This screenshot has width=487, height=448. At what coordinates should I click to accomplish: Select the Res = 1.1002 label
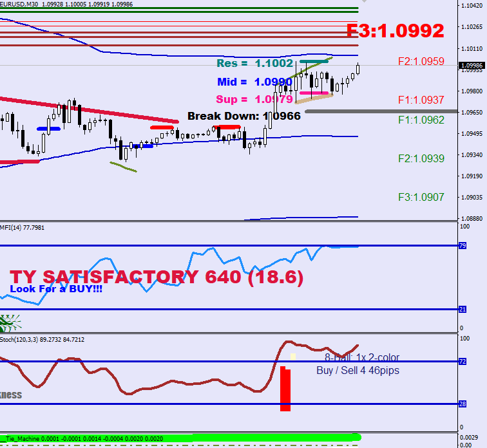tap(255, 63)
